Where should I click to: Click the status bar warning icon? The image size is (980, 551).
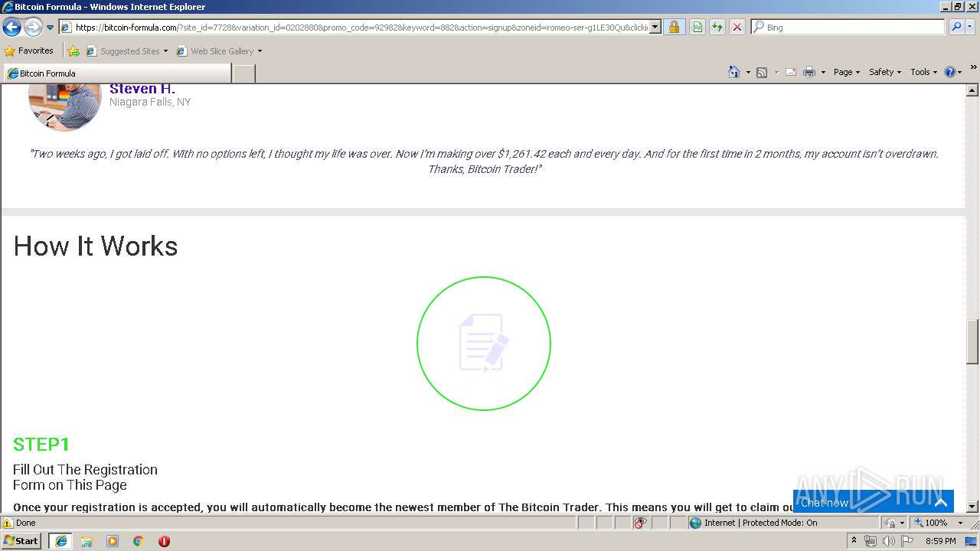(x=8, y=523)
